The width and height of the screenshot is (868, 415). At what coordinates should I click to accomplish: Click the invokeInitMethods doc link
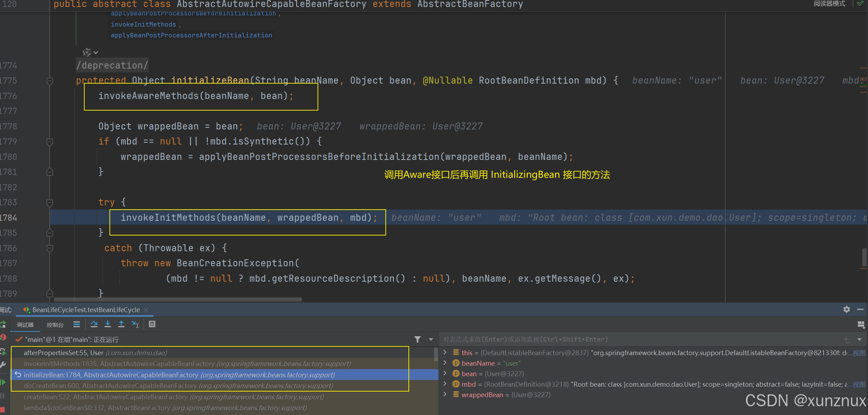pos(143,24)
